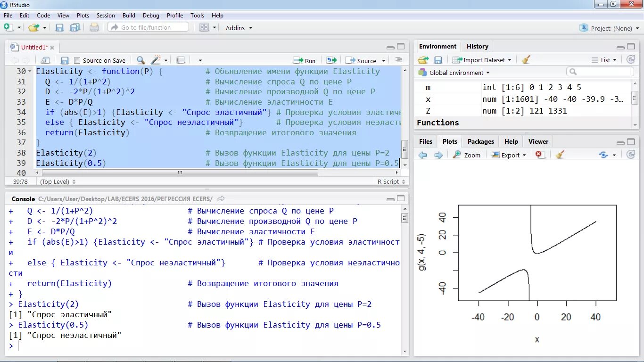Open the Tools menu
This screenshot has height=362, width=644.
[x=198, y=16]
